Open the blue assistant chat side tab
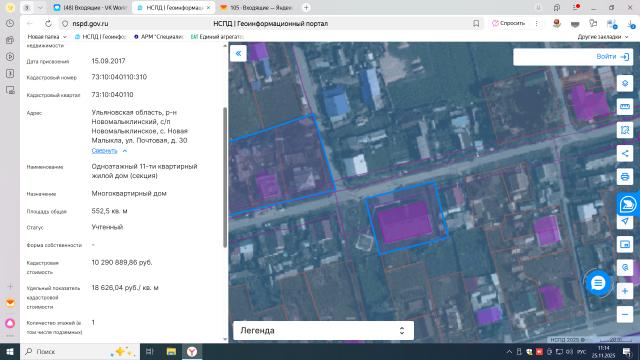This screenshot has height=360, width=640. 628,204
